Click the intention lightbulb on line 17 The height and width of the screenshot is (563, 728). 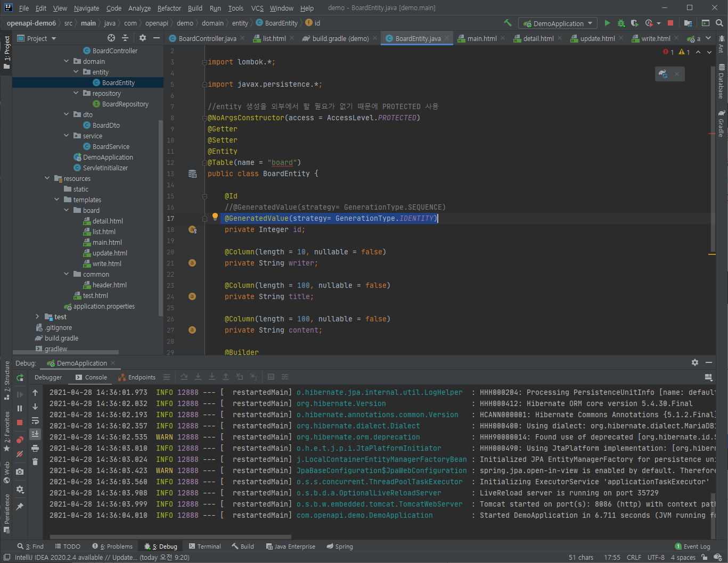pos(215,217)
